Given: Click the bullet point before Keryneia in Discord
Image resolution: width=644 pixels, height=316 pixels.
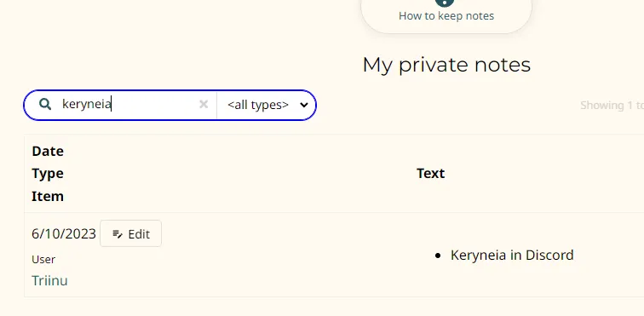Looking at the screenshot, I should [437, 256].
